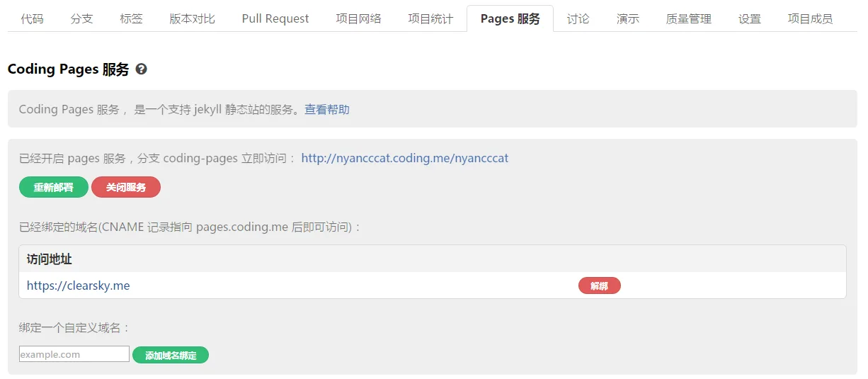
Task: Open the 演示 tab
Action: (x=627, y=18)
